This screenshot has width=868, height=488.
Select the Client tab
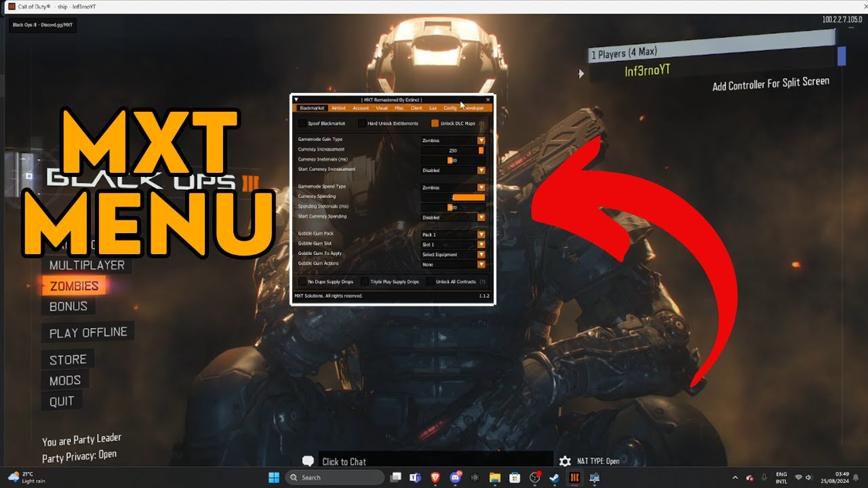pyautogui.click(x=416, y=108)
